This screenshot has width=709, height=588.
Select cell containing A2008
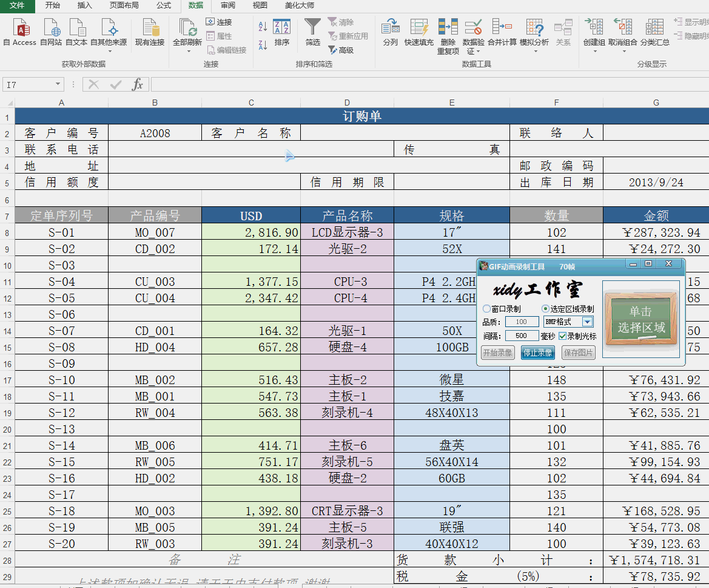(155, 133)
